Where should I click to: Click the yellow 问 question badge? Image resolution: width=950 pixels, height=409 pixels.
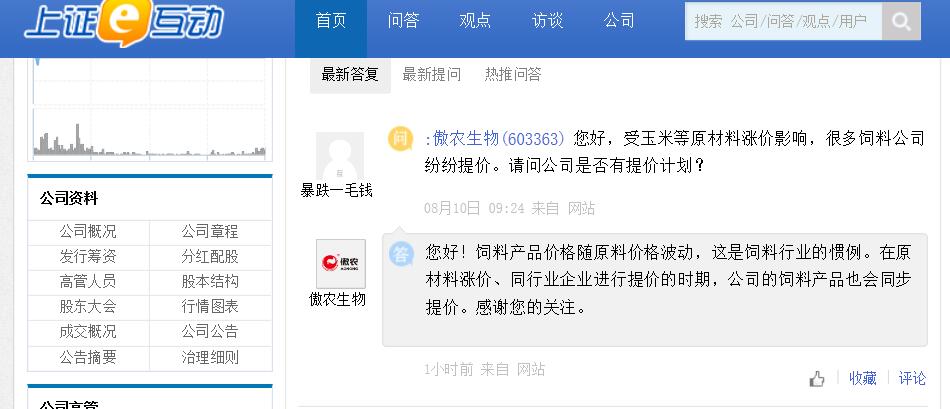(401, 139)
